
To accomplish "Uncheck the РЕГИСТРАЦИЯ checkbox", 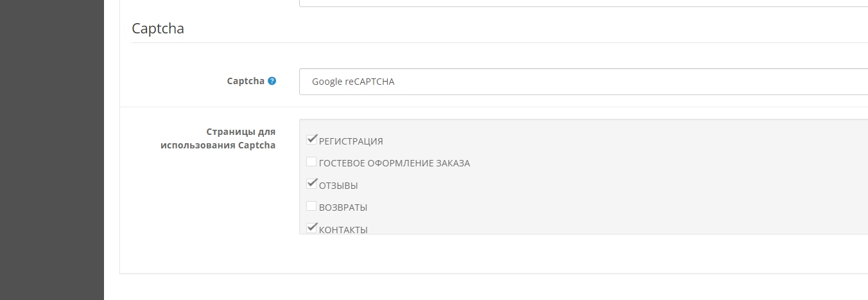I will tap(312, 139).
